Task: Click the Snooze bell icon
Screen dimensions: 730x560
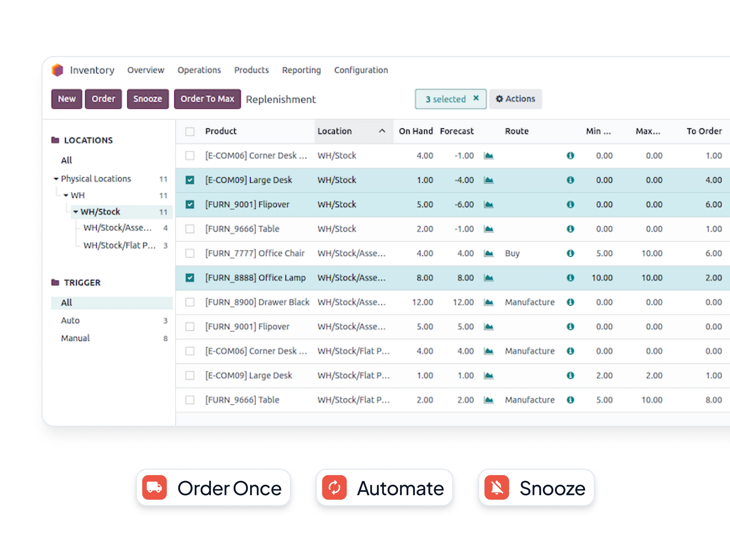Action: tap(497, 487)
